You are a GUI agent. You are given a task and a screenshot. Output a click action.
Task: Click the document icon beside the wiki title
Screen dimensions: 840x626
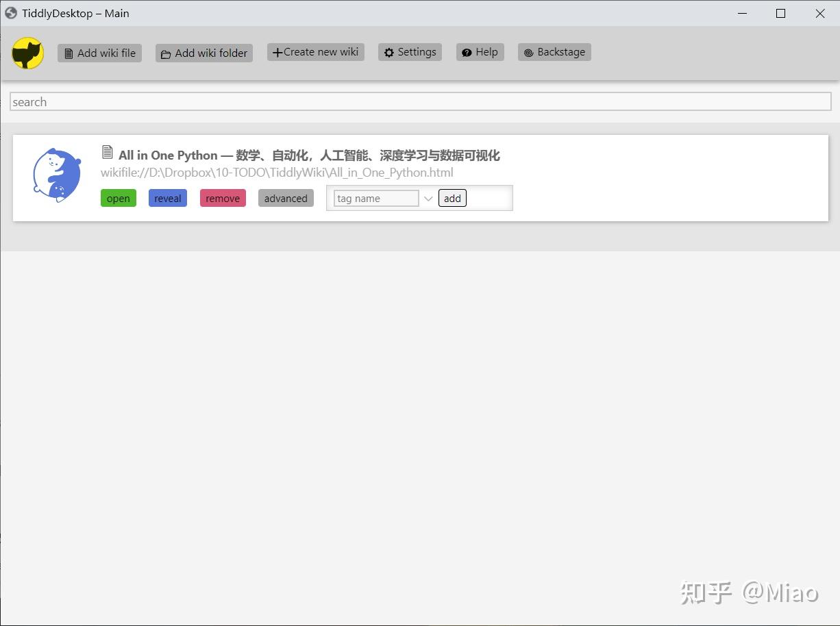[107, 152]
